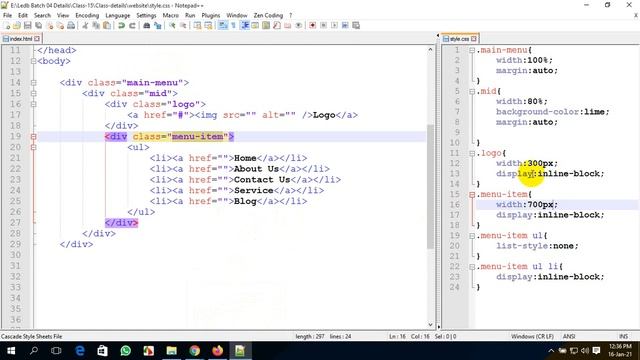Click the Open file toolbar icon

click(x=17, y=25)
